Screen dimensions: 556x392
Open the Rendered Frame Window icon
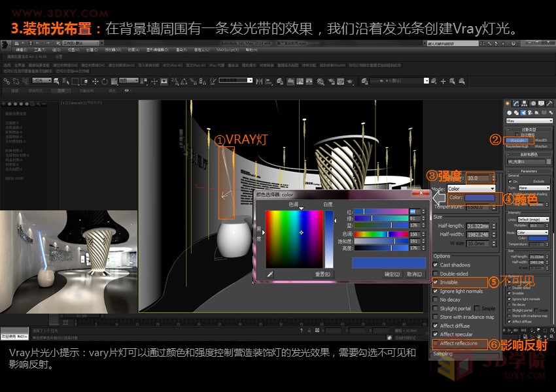coord(340,82)
